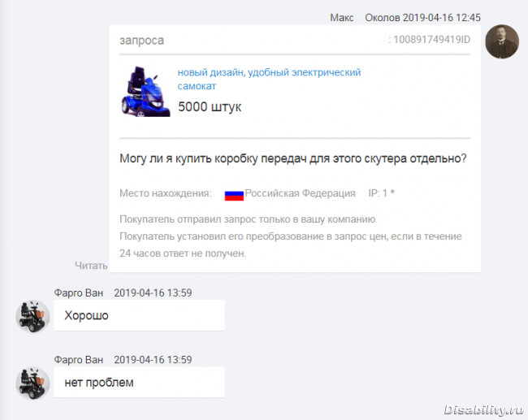Click the 'Российская Федерация' location text

tap(300, 193)
